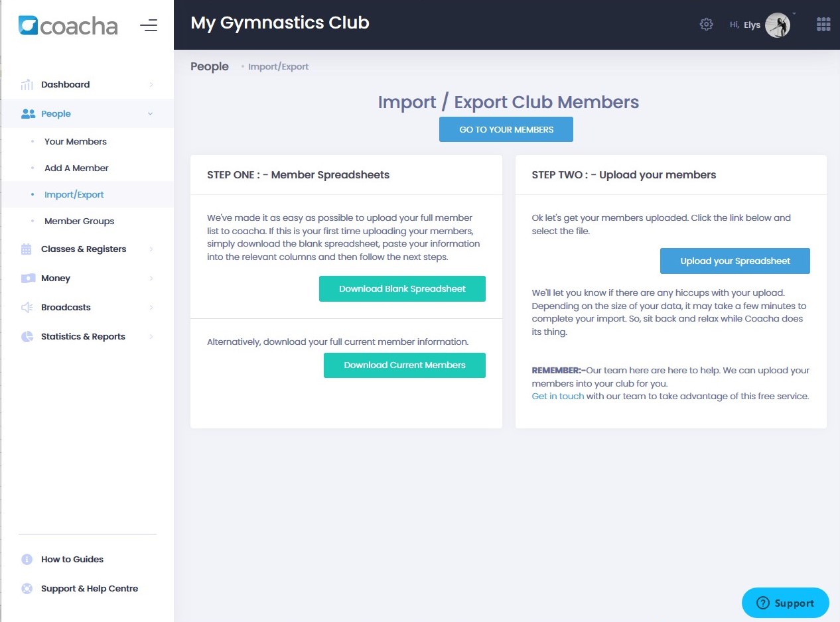The image size is (840, 622).
Task: Collapse the People menu chevron
Action: coord(151,114)
